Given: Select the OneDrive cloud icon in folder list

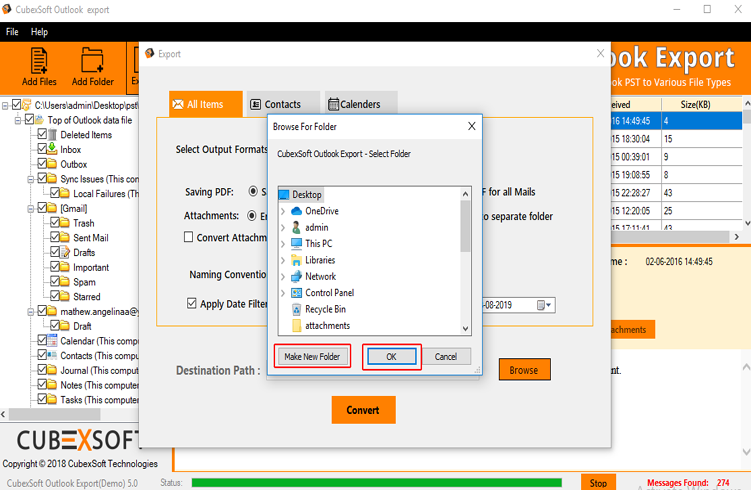Looking at the screenshot, I should click(x=296, y=211).
